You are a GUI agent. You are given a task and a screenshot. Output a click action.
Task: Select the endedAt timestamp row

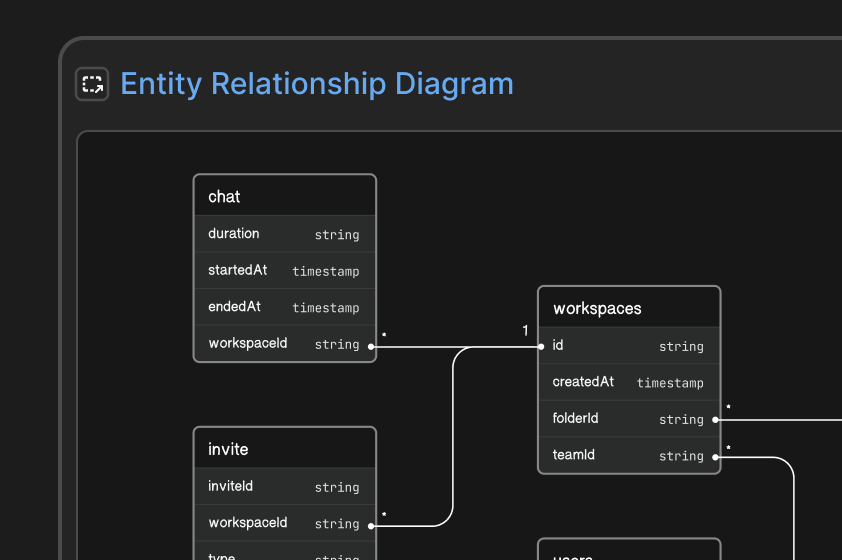(285, 307)
